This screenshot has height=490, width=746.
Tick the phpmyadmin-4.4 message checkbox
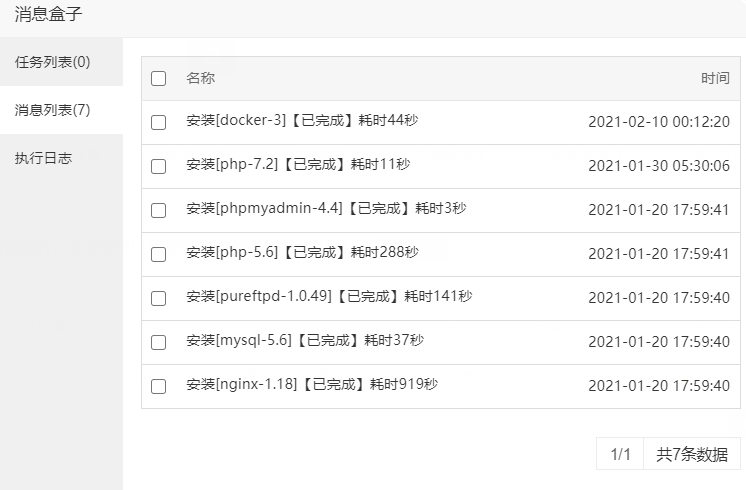point(159,210)
